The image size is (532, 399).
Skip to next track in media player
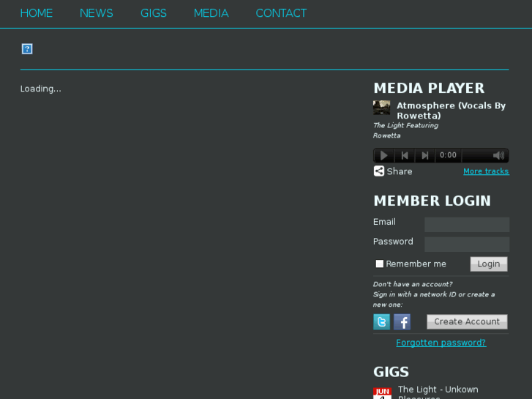[424, 155]
